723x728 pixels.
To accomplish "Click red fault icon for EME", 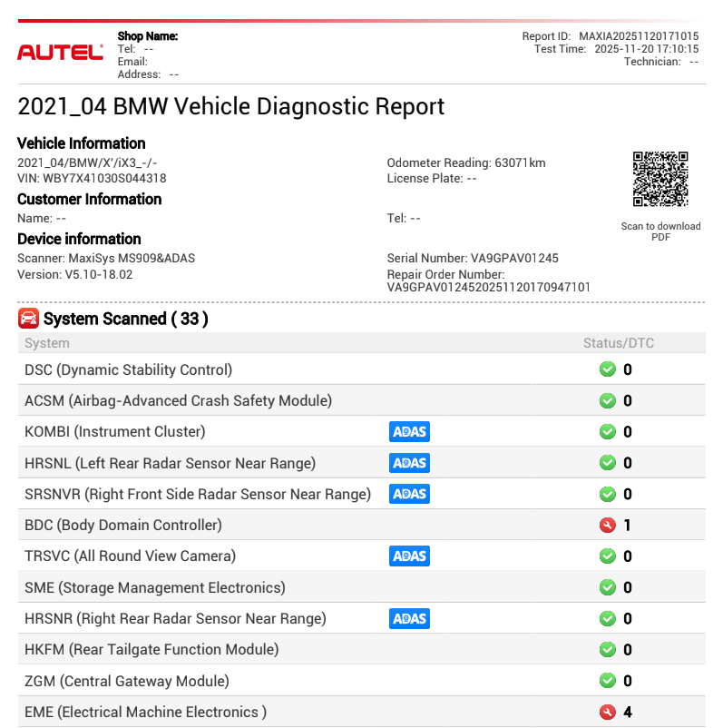I will pyautogui.click(x=608, y=713).
